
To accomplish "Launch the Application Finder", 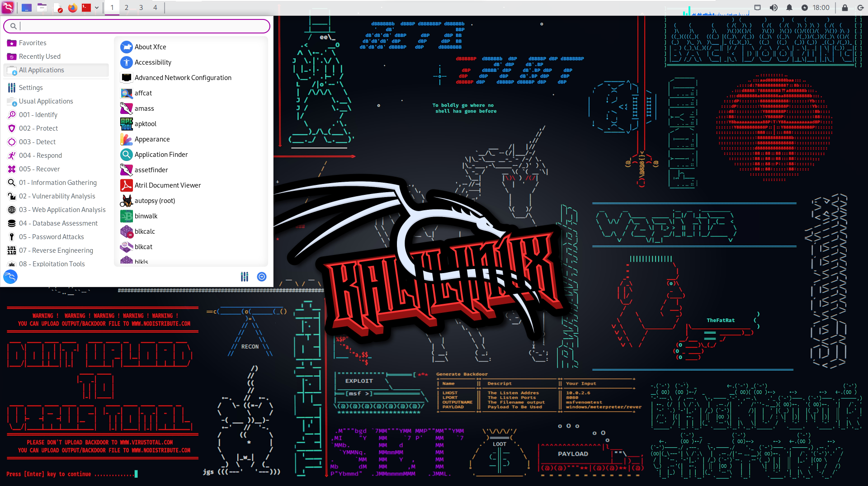I will coord(161,155).
